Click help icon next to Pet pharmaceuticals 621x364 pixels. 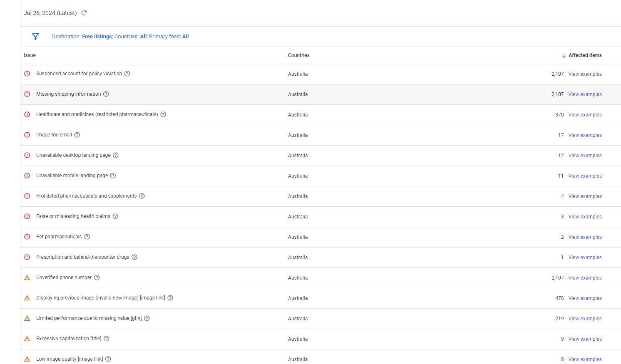tap(87, 237)
